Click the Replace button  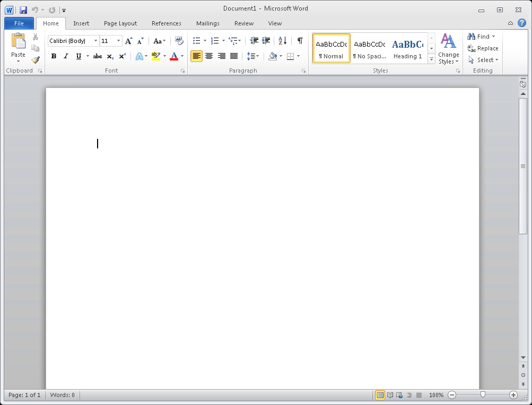[483, 48]
